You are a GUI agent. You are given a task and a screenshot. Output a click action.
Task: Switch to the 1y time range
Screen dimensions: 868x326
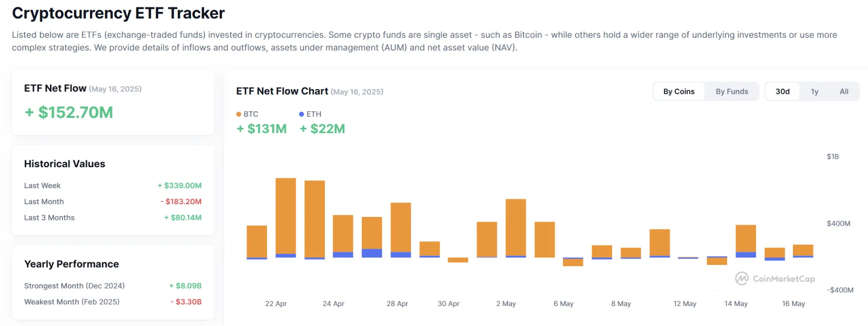(x=814, y=91)
